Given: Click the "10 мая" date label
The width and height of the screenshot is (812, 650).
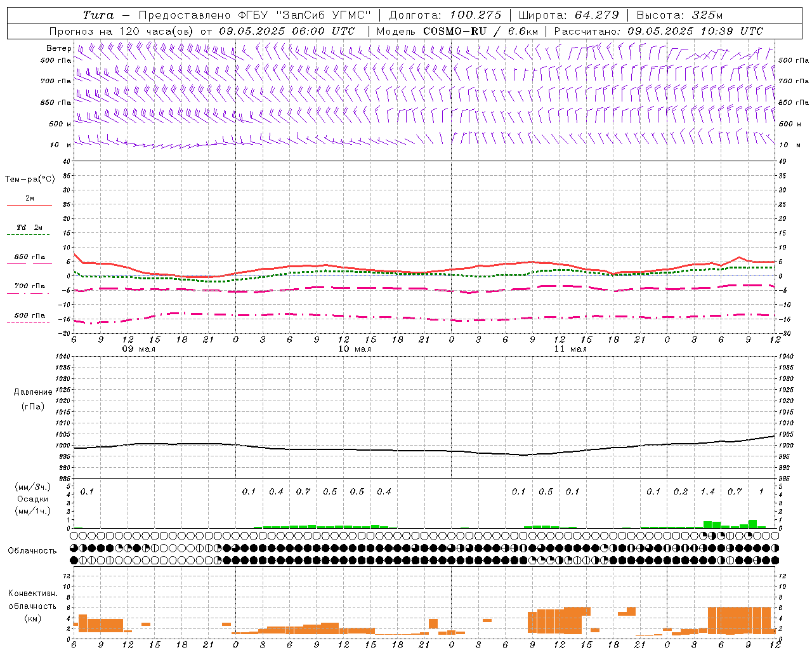Looking at the screenshot, I should point(354,349).
